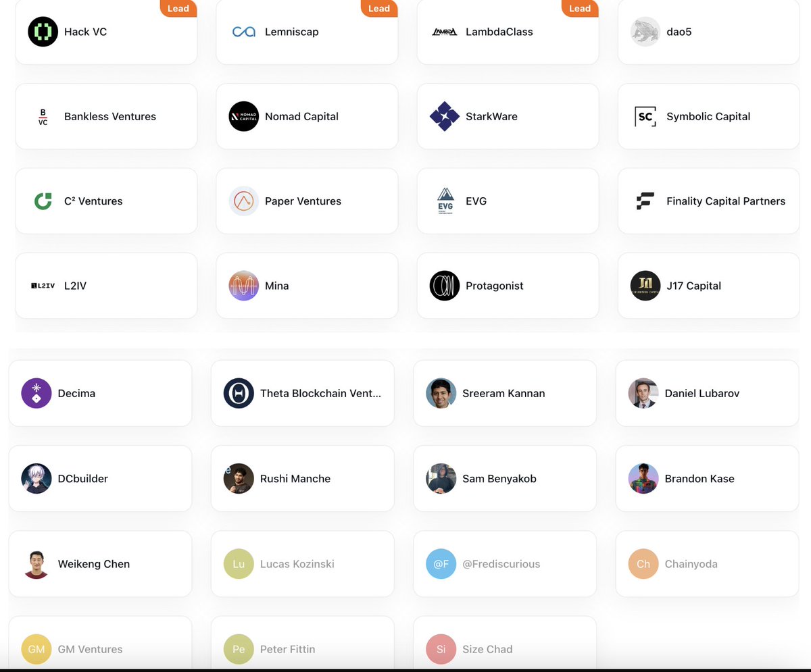Select the Symbolic Capital name text
The width and height of the screenshot is (811, 672).
pos(708,116)
